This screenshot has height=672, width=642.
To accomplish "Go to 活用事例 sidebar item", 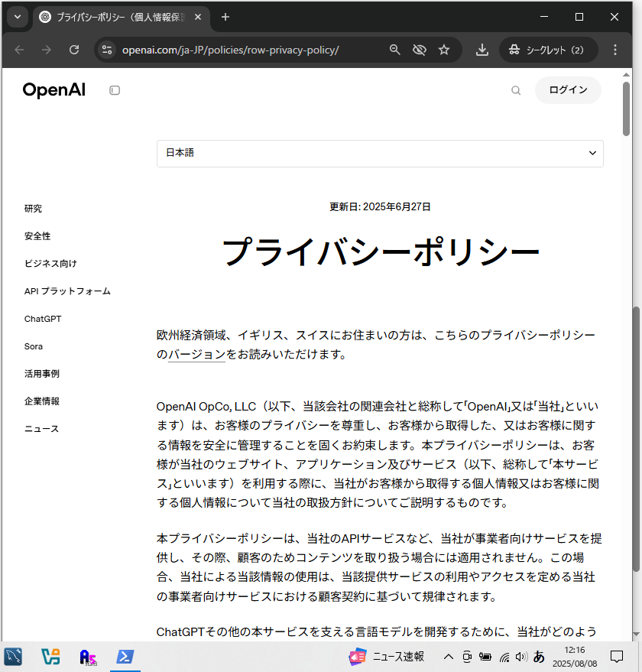I will coord(41,374).
